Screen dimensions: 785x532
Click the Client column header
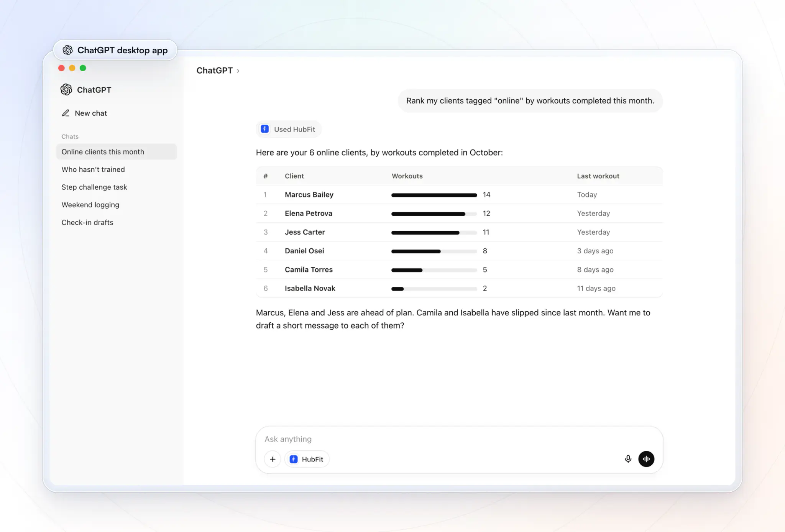tap(294, 176)
